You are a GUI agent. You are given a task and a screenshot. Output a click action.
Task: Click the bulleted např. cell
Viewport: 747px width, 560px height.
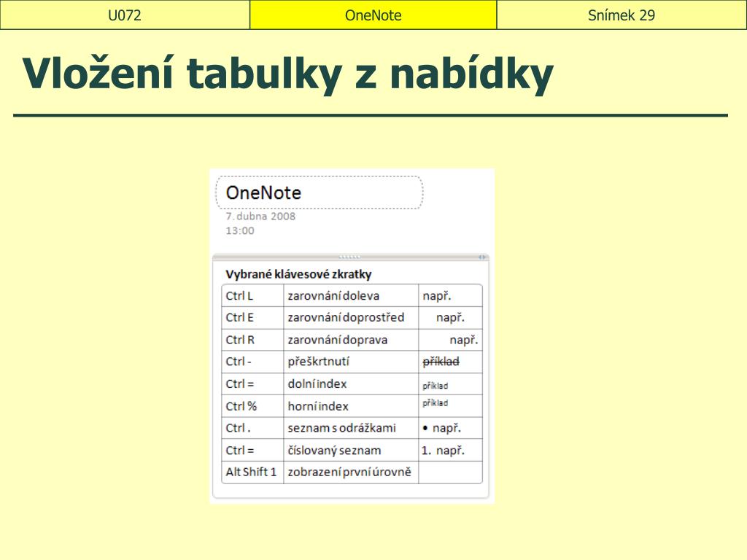click(x=450, y=428)
